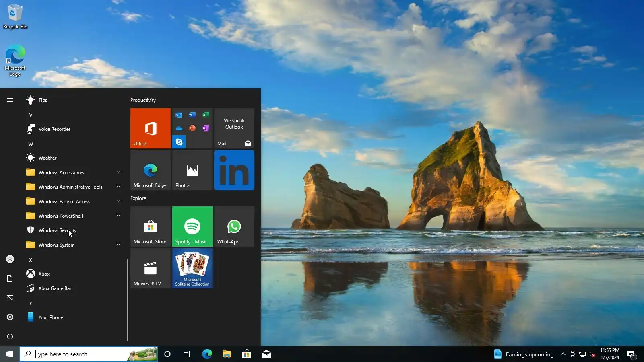Select the Productivity tile group header
644x362 pixels.
(x=143, y=100)
